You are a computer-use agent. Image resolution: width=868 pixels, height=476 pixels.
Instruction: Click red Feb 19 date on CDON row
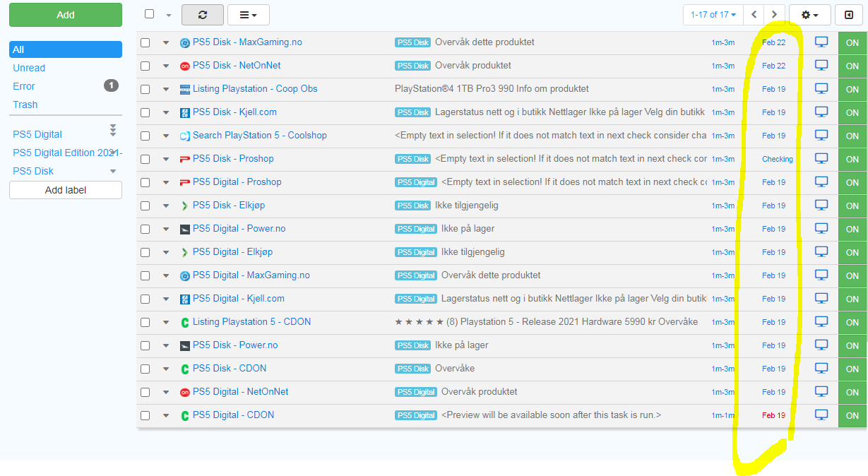click(x=773, y=415)
